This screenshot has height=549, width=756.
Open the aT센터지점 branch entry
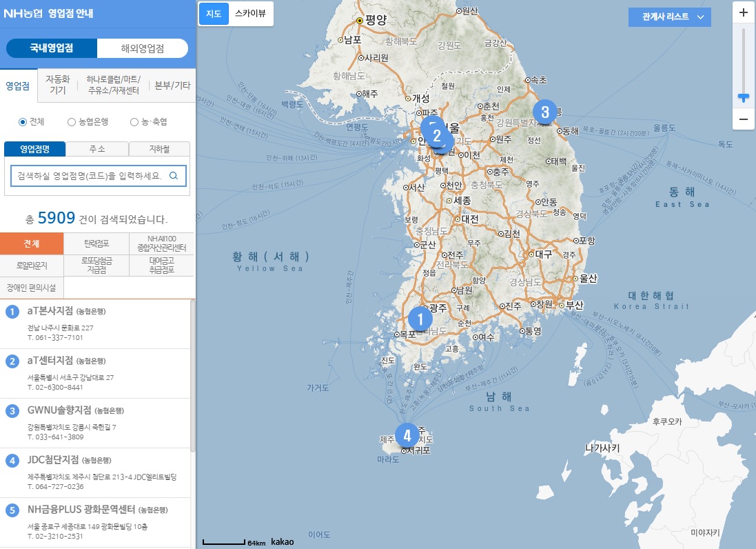(x=95, y=373)
